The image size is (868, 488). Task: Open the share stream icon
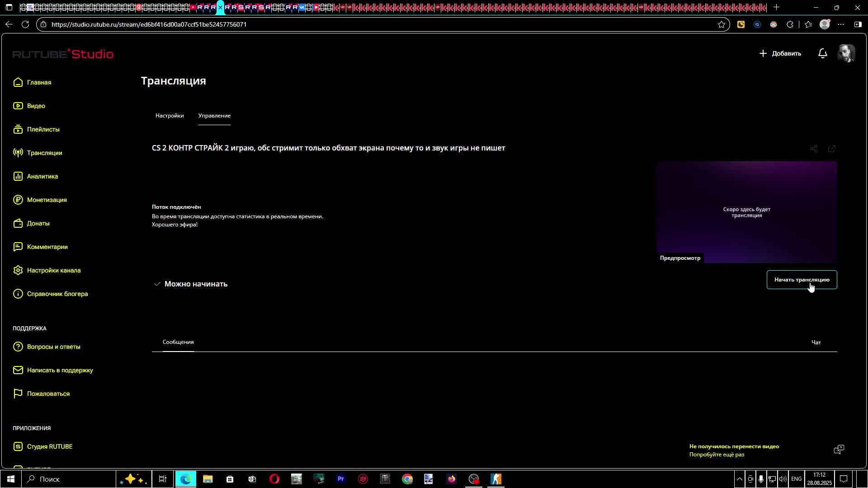(814, 149)
